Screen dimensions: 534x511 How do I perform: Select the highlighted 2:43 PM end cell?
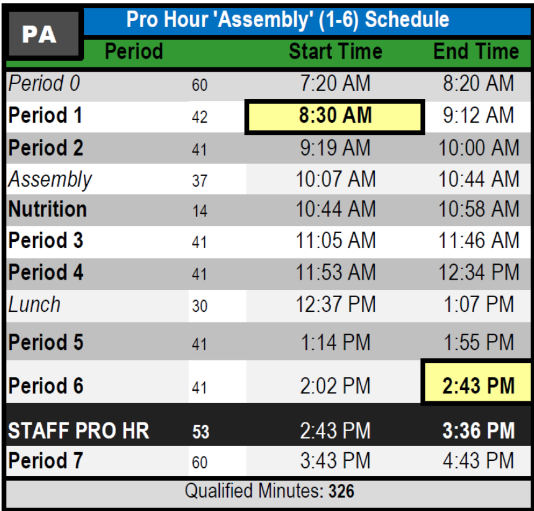click(477, 382)
